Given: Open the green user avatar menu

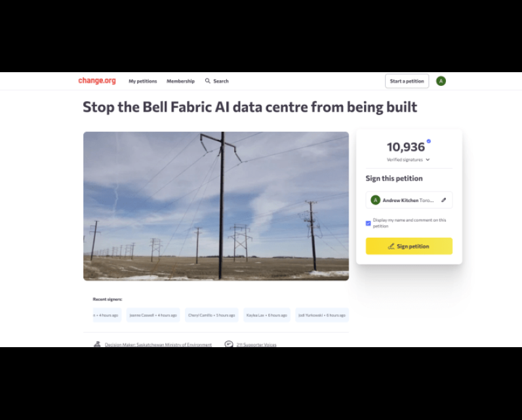Looking at the screenshot, I should (441, 81).
